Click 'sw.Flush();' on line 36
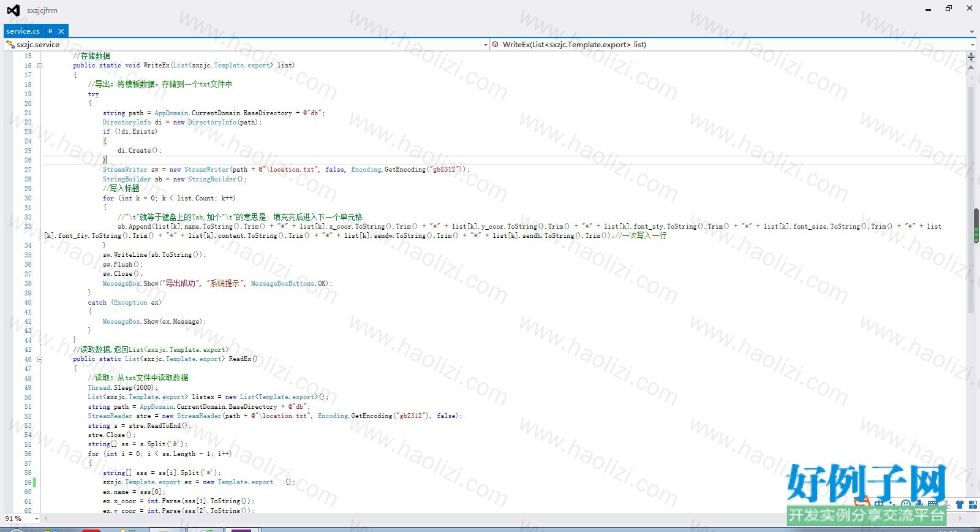 pyautogui.click(x=123, y=265)
